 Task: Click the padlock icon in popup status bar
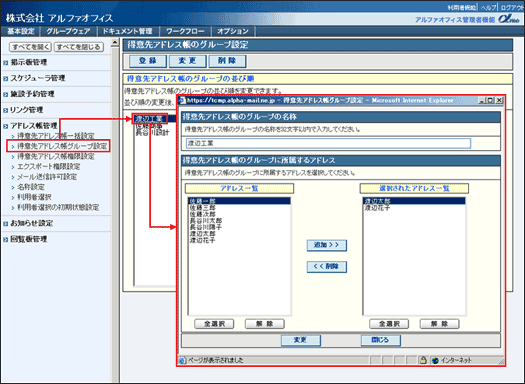pyautogui.click(x=423, y=360)
